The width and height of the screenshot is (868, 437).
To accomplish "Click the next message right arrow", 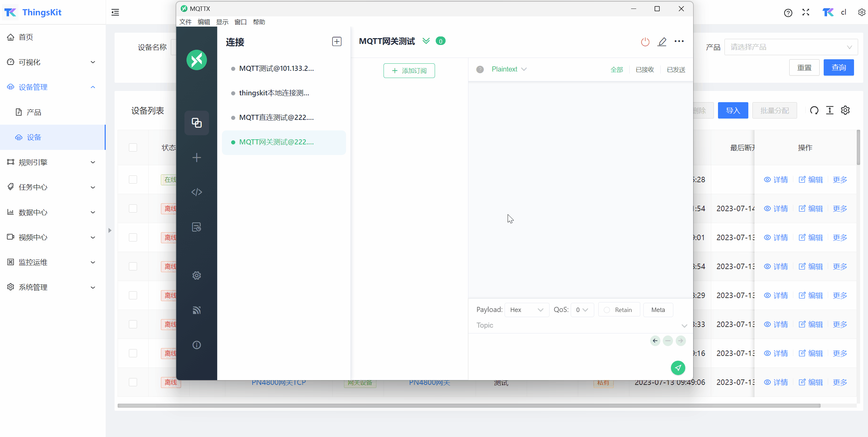I will pos(680,341).
